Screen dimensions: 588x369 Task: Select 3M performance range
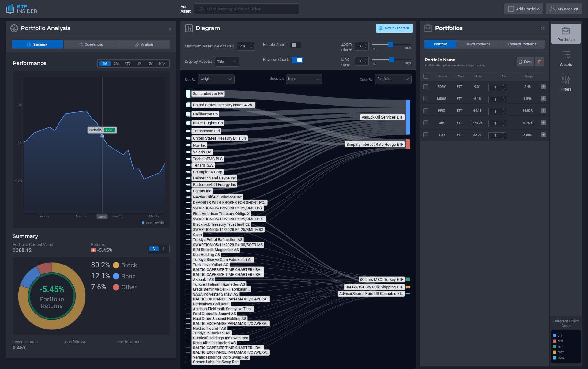pyautogui.click(x=116, y=64)
